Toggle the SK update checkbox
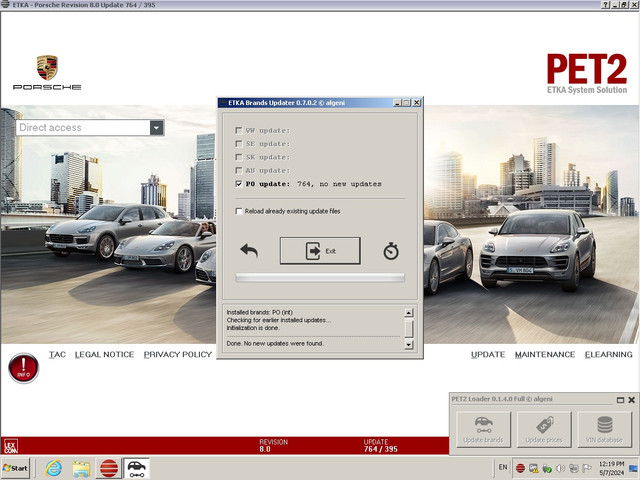The image size is (640, 480). click(239, 157)
